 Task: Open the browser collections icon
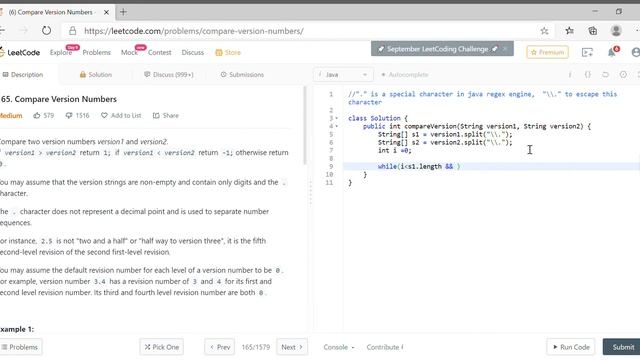[593, 31]
